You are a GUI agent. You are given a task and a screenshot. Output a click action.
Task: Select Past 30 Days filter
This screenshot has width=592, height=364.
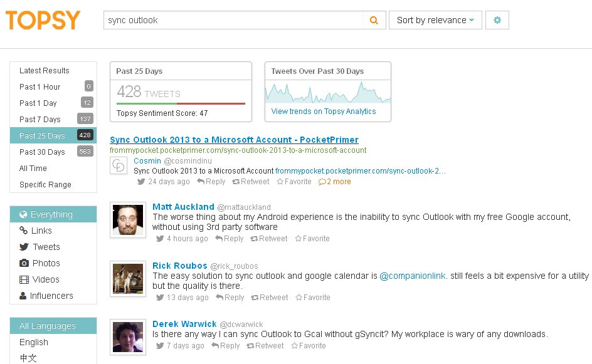tap(53, 152)
